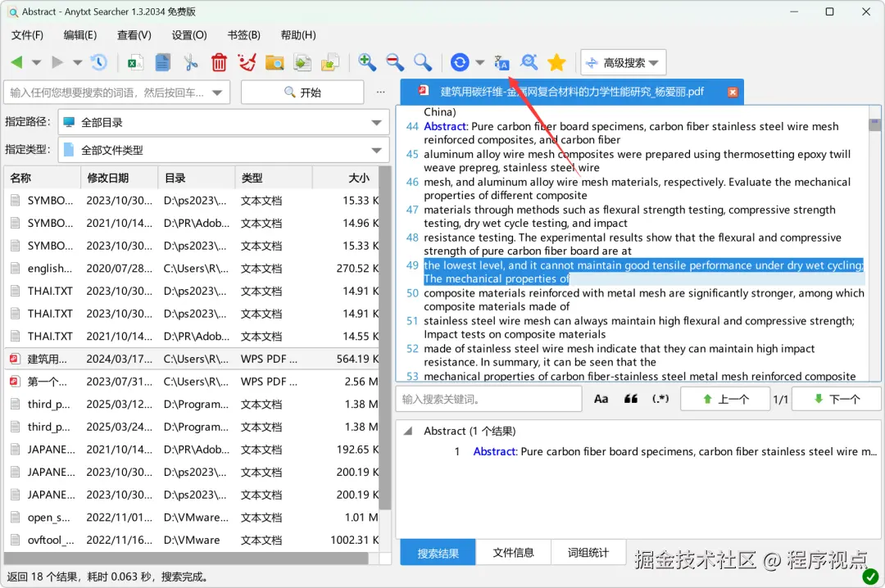Click the folder search icon
This screenshot has height=588, width=885.
click(x=275, y=62)
